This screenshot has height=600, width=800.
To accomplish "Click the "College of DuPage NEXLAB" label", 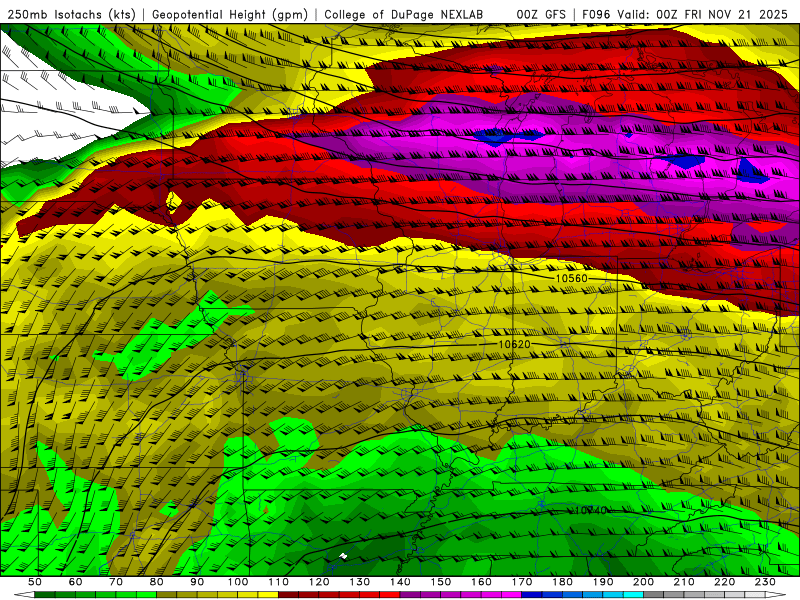I will coord(404,14).
